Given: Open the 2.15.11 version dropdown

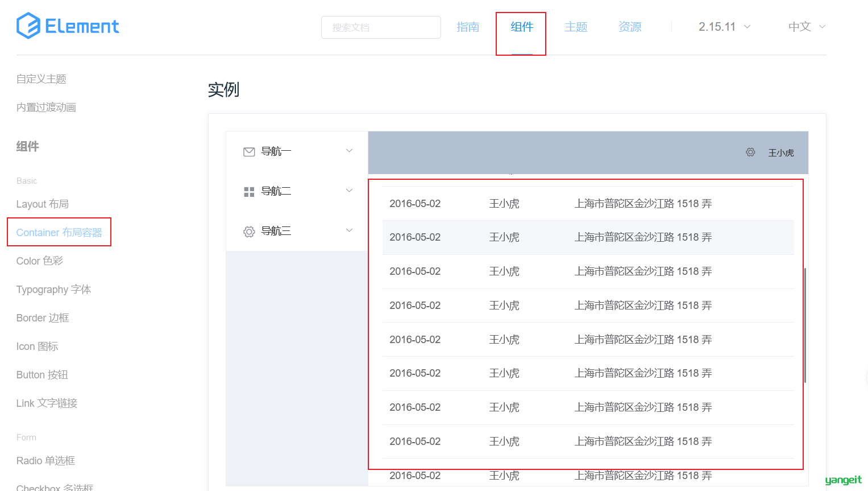Looking at the screenshot, I should 725,27.
